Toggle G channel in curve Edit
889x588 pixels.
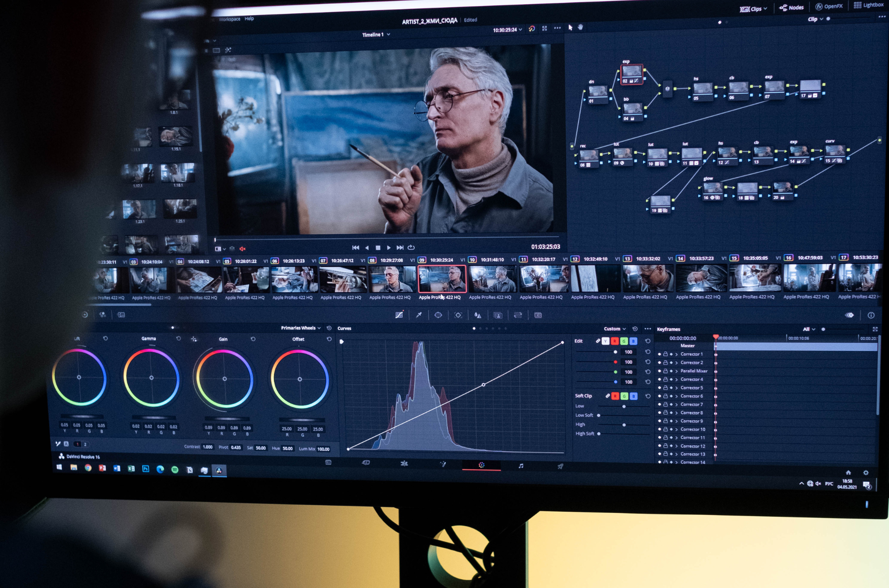624,341
